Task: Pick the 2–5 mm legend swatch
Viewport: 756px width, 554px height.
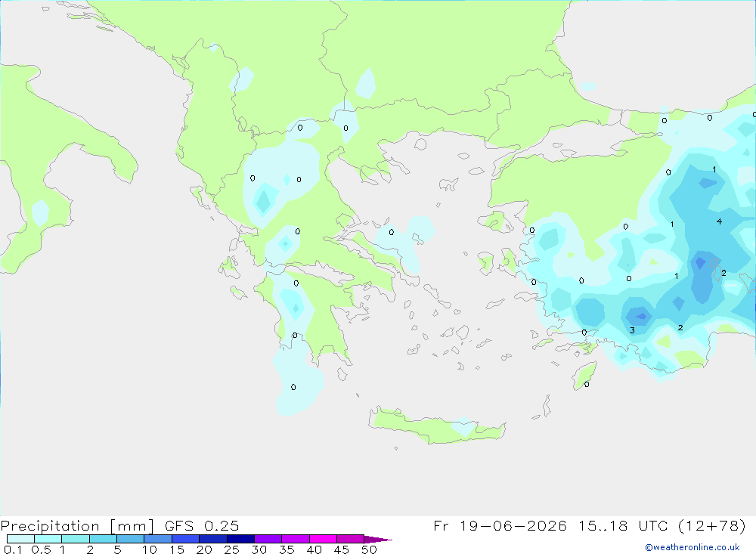Action: [103, 539]
